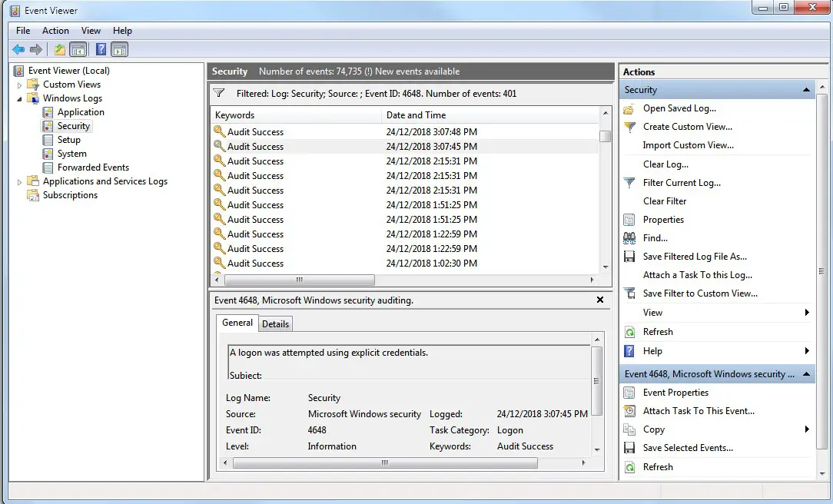Viewport: 833px width, 504px height.
Task: Click Clear Log action
Action: pyautogui.click(x=665, y=164)
